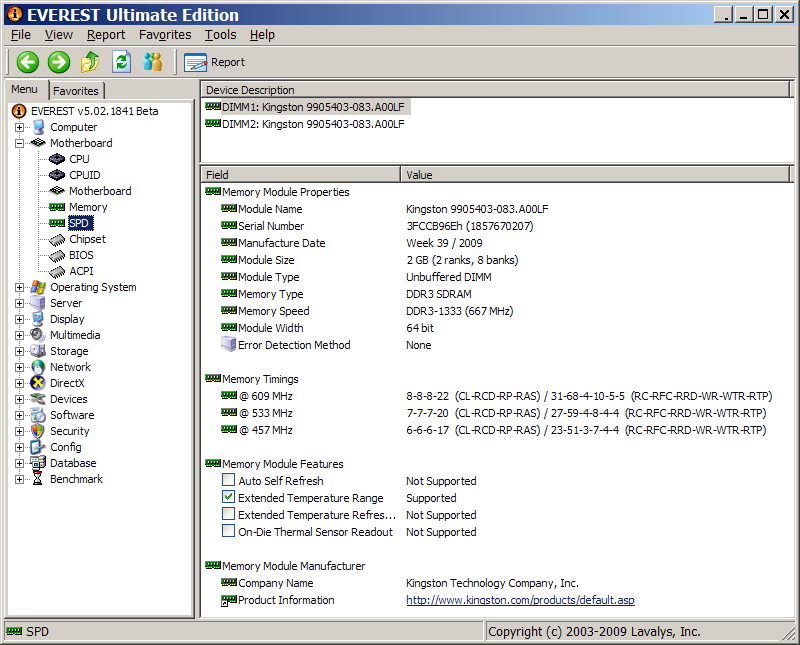Expand the Operating System tree node

(19, 287)
